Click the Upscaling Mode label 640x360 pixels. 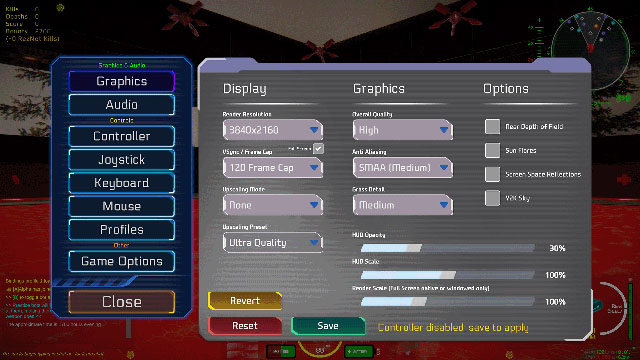point(244,189)
